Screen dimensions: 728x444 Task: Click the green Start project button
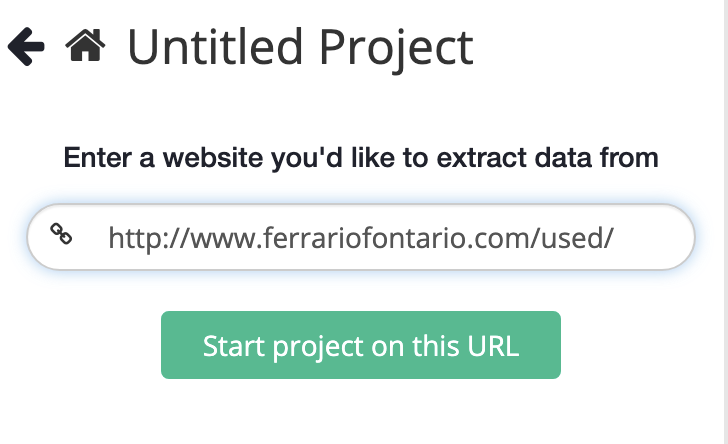pos(361,346)
